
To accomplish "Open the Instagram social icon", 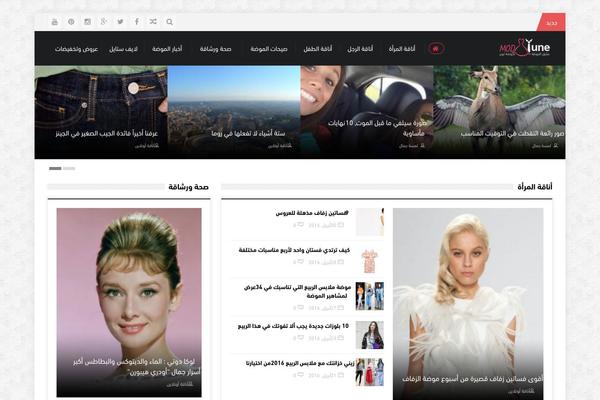I will (x=88, y=22).
